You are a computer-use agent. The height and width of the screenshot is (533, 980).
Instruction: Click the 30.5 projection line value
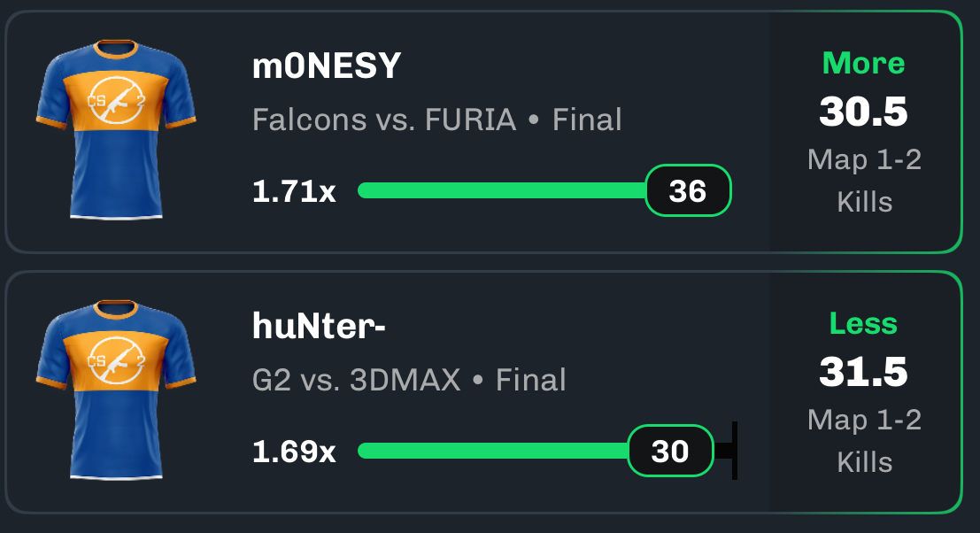[x=864, y=112]
